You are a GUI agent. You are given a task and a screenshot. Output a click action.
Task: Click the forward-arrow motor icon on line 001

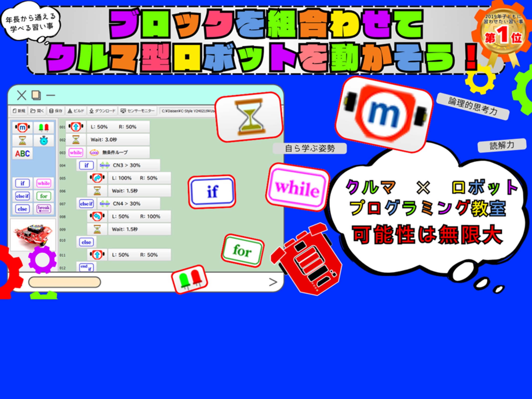click(x=76, y=127)
